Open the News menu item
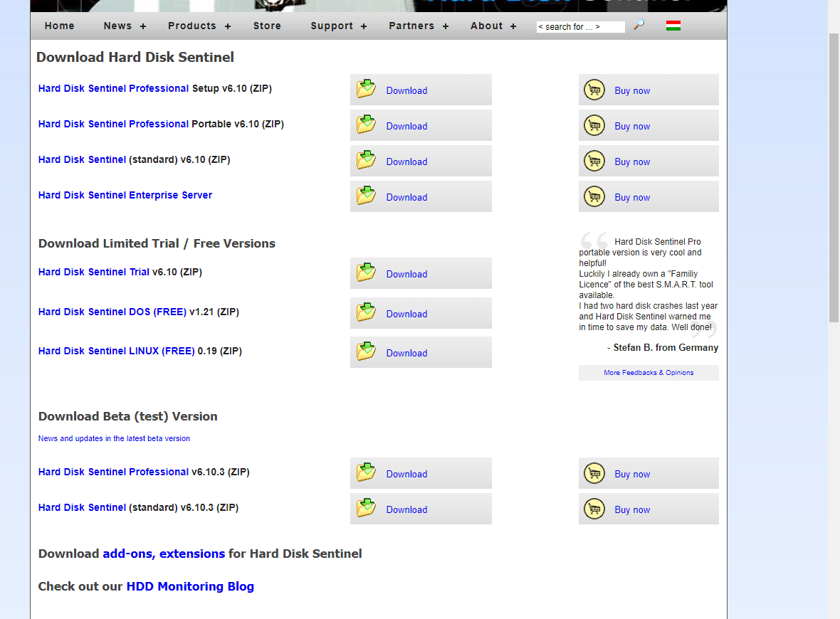Screen dimensions: 840x619 tap(118, 26)
